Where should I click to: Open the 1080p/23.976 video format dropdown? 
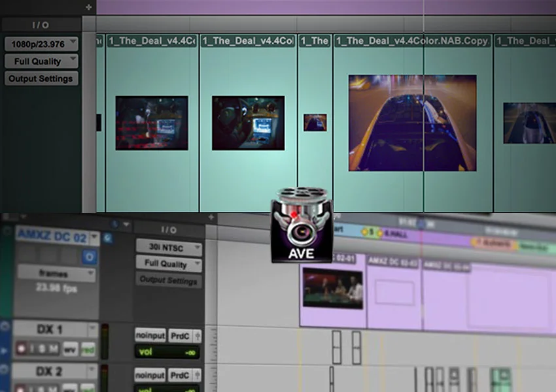click(x=41, y=44)
